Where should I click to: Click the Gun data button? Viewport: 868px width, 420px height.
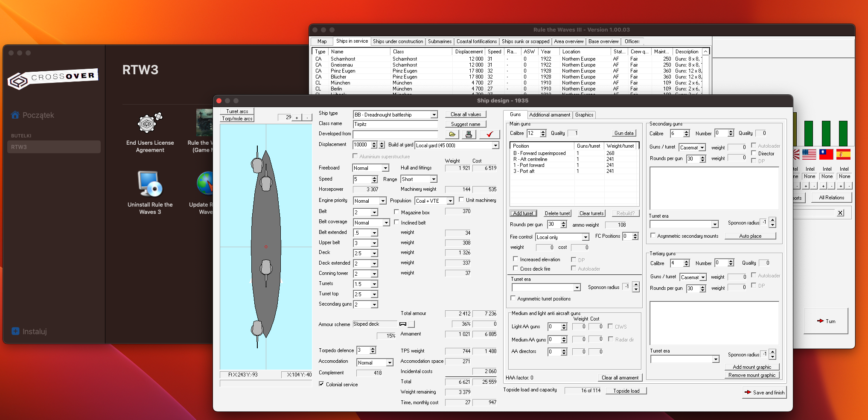(623, 133)
